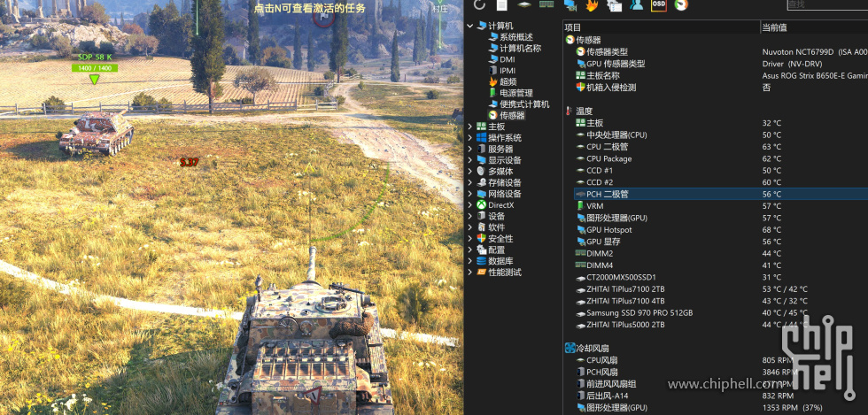This screenshot has height=415, width=868.
Task: Click the 传感器类型 row
Action: pos(721,51)
